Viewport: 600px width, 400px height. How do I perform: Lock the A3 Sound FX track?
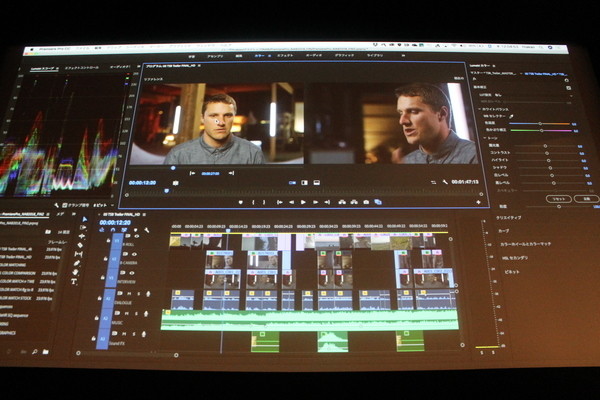93,338
